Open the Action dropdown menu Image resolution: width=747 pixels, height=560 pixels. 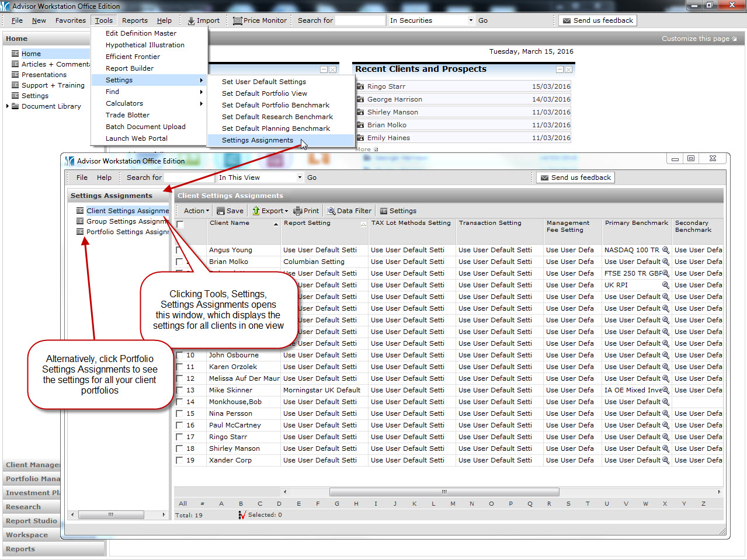pos(196,211)
